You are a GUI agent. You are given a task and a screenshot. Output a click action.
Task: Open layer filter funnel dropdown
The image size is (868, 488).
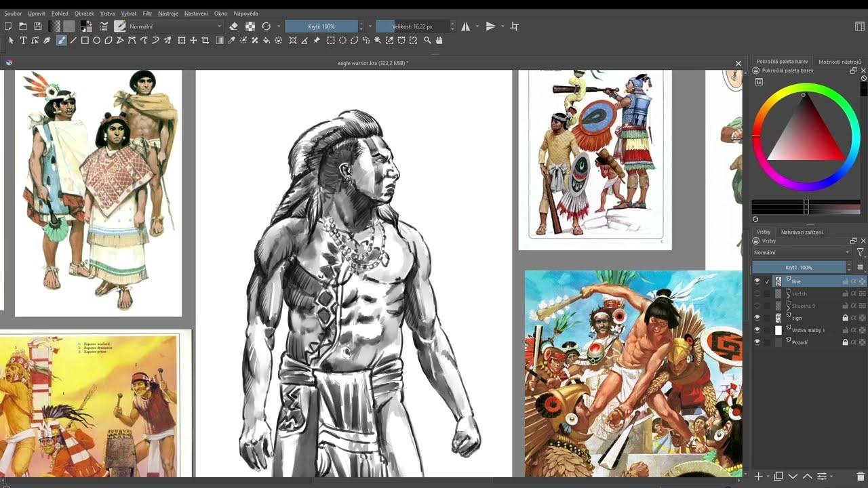tap(861, 252)
